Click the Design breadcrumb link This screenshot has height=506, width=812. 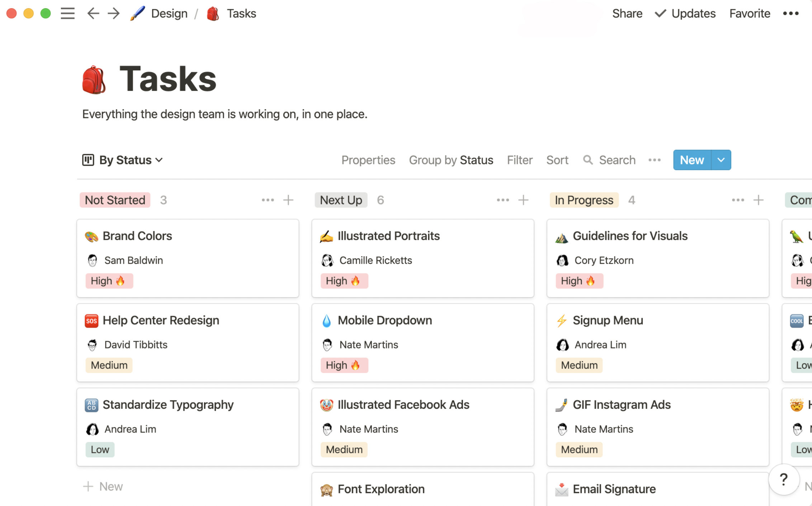click(x=169, y=14)
